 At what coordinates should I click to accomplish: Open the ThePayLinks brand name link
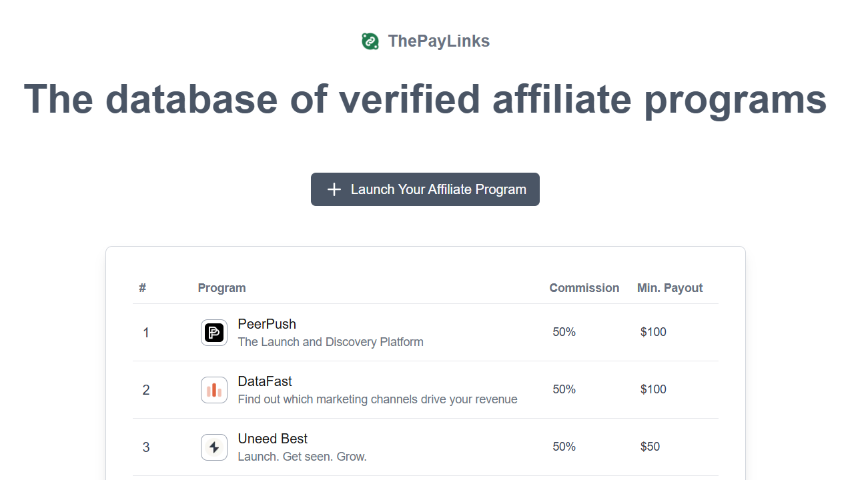pyautogui.click(x=438, y=41)
